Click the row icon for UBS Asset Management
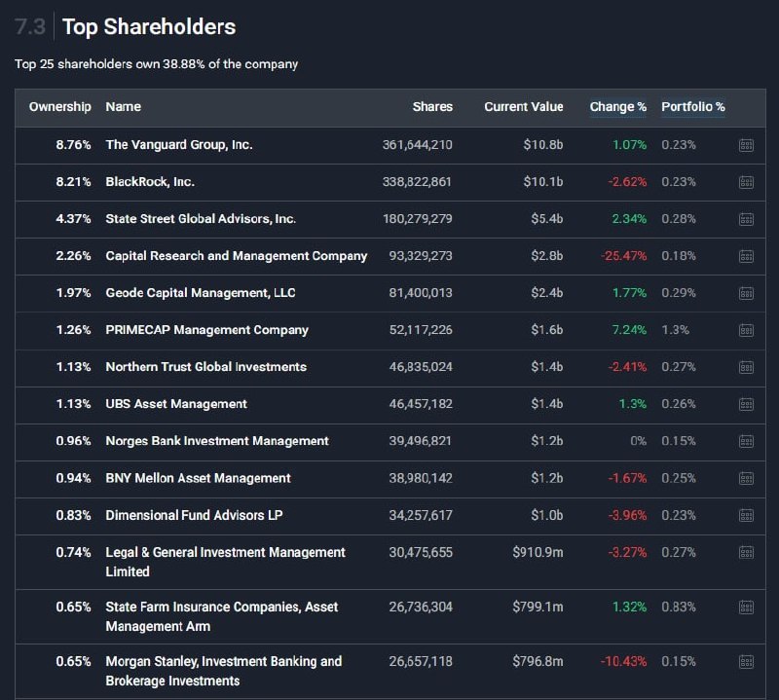The height and width of the screenshot is (700, 779). 746,404
